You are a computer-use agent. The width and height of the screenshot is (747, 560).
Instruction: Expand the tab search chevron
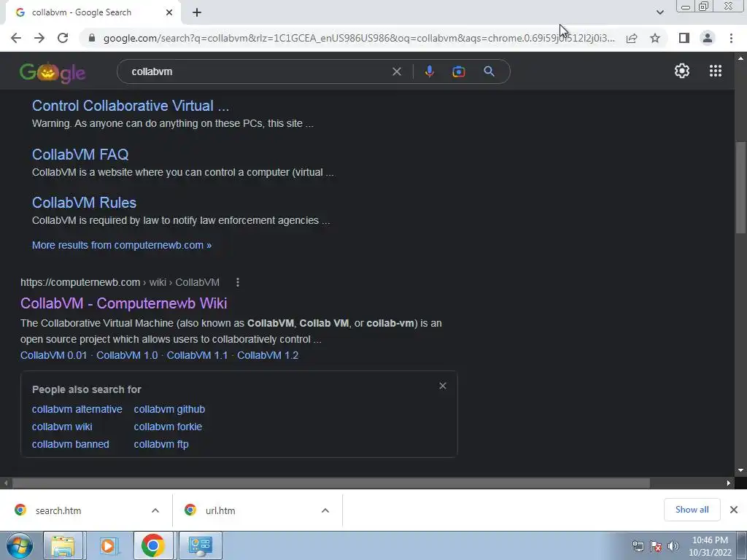pyautogui.click(x=659, y=12)
